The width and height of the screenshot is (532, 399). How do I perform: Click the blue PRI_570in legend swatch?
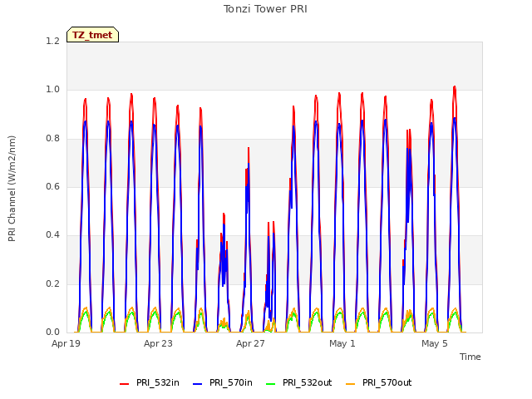[198, 383]
